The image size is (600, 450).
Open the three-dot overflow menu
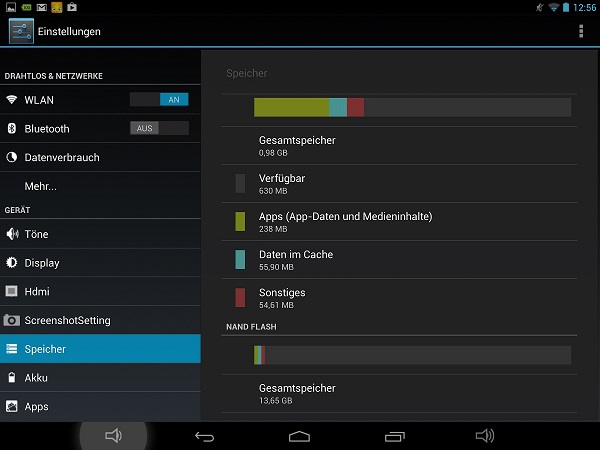(x=581, y=31)
